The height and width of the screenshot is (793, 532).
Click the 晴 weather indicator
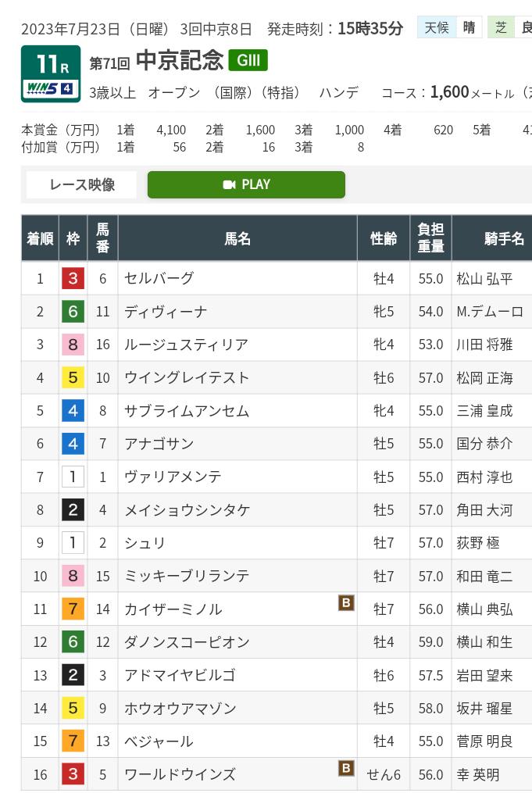[x=469, y=27]
